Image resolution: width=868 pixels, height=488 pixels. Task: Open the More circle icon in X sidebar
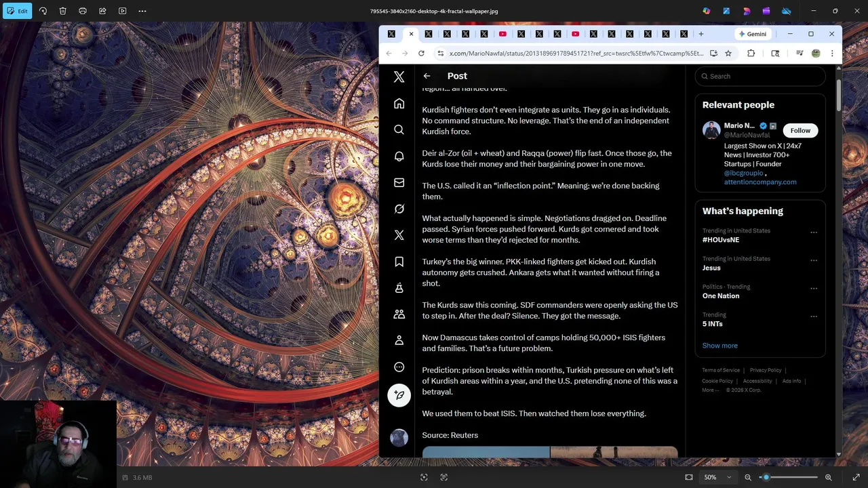[x=399, y=367]
